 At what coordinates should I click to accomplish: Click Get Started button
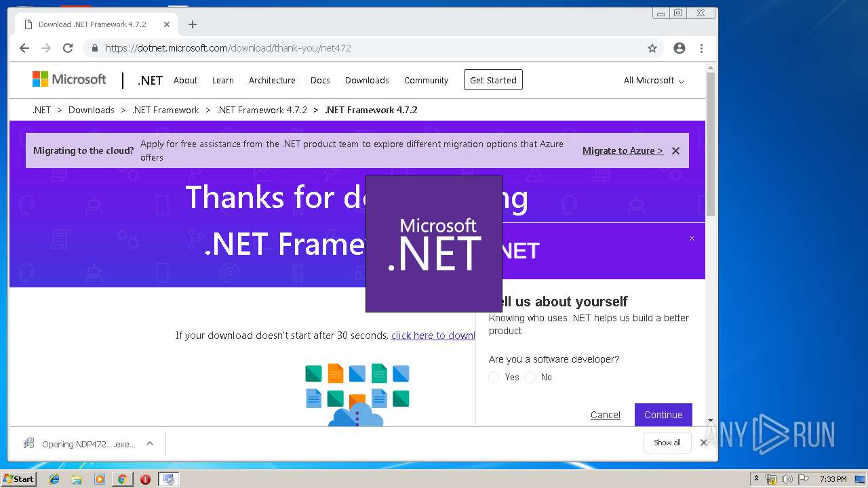point(493,80)
